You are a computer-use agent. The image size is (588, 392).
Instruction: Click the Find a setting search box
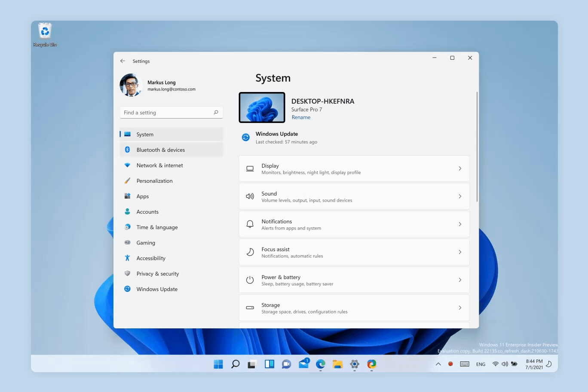pyautogui.click(x=171, y=112)
